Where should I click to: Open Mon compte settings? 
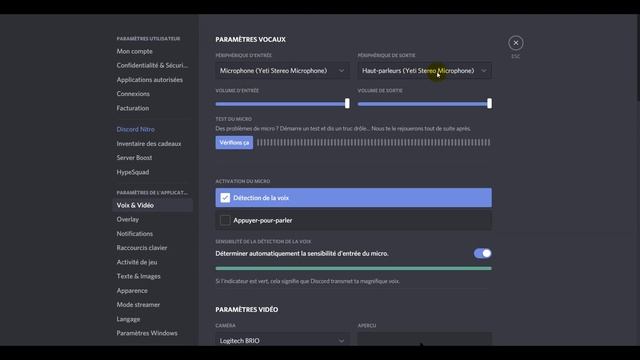pos(135,51)
